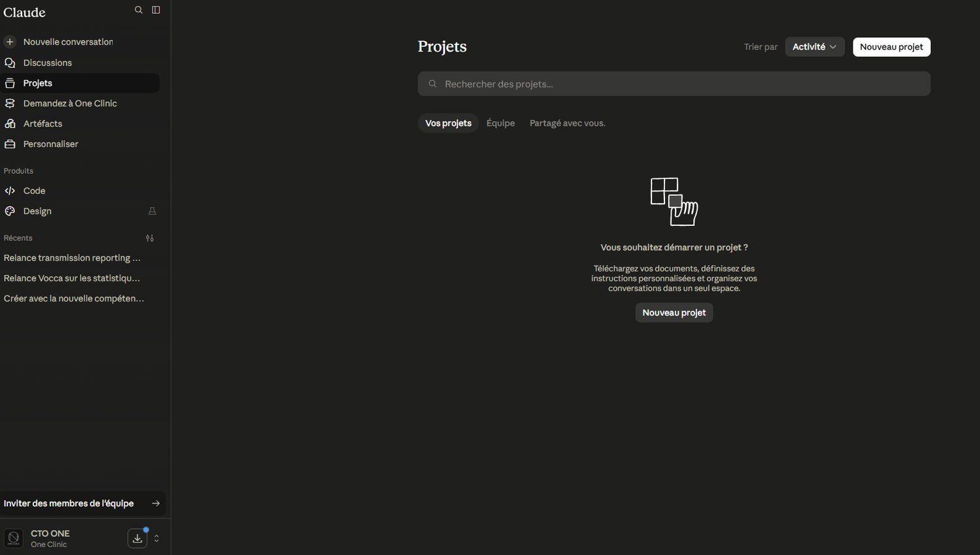Open the Activité sort dropdown

tap(815, 47)
